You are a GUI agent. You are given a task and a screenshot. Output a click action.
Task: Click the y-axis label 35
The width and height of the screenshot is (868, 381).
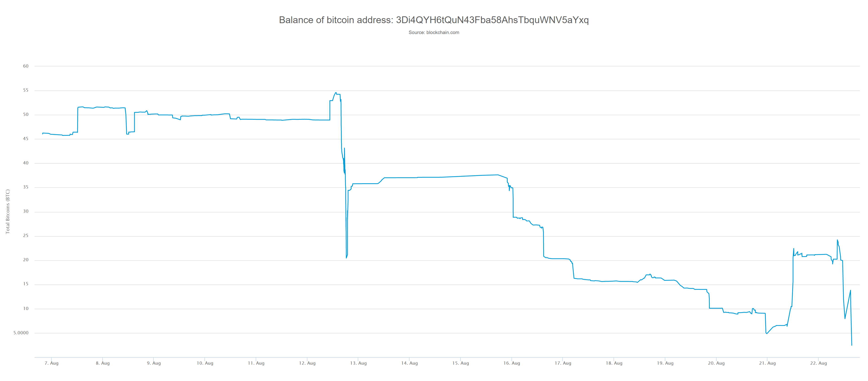26,187
